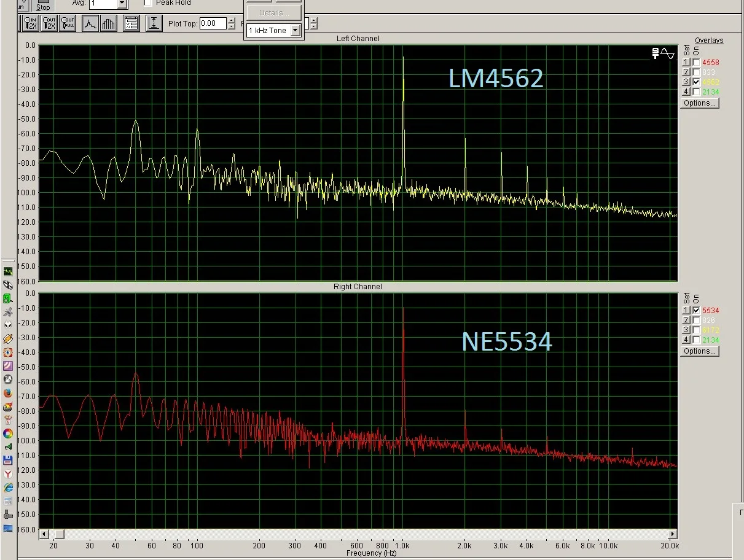
Task: Select Right Channel overlay set 4 button
Action: tap(686, 340)
